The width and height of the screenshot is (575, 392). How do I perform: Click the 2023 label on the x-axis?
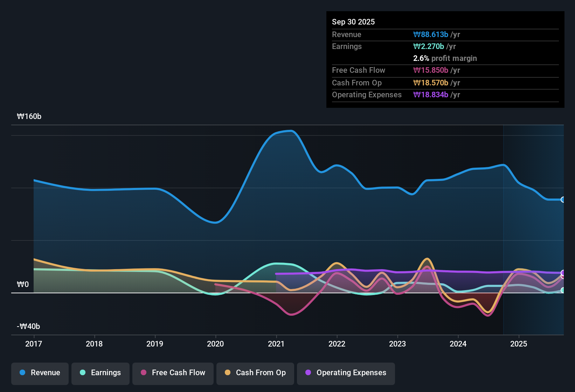pyautogui.click(x=397, y=344)
